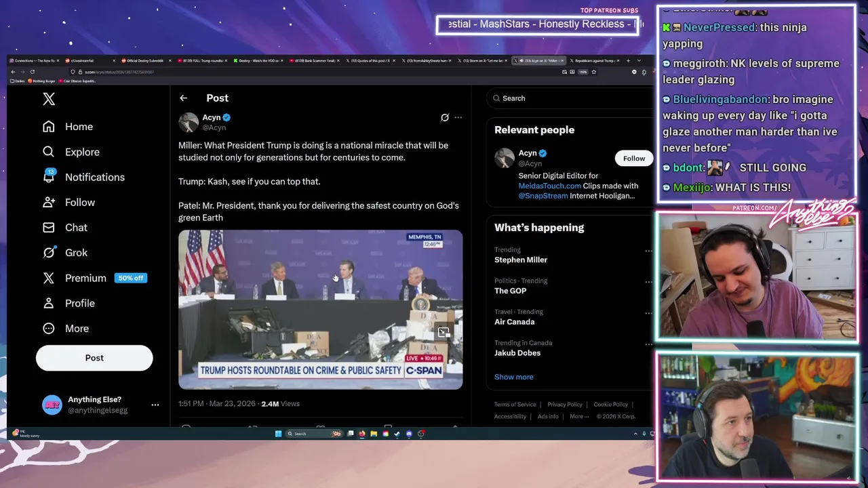Switch to the Quotes of this post tab
This screenshot has height=488, width=868.
(x=370, y=61)
